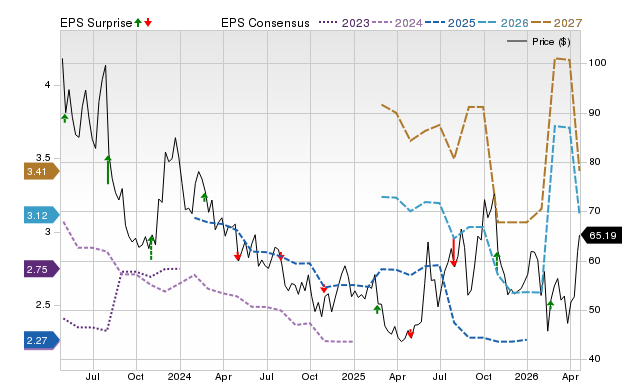The image size is (640, 382).
Task: Click the 70 price axis label
Action: point(595,211)
